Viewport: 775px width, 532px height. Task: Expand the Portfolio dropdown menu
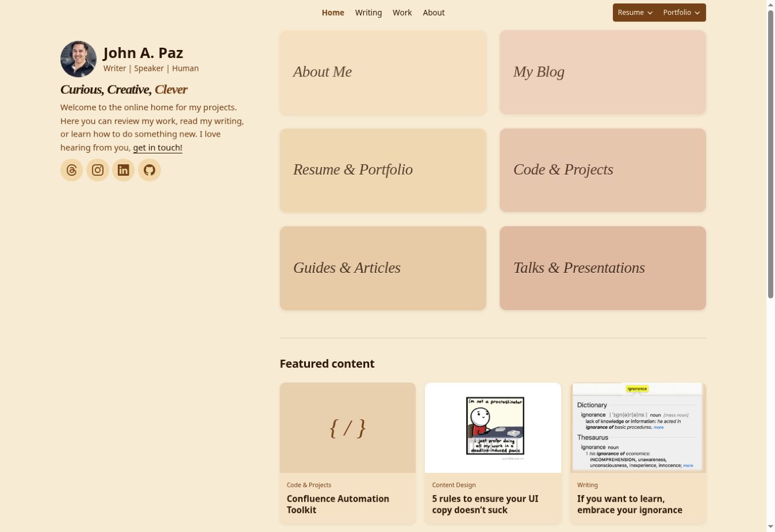[x=681, y=13]
